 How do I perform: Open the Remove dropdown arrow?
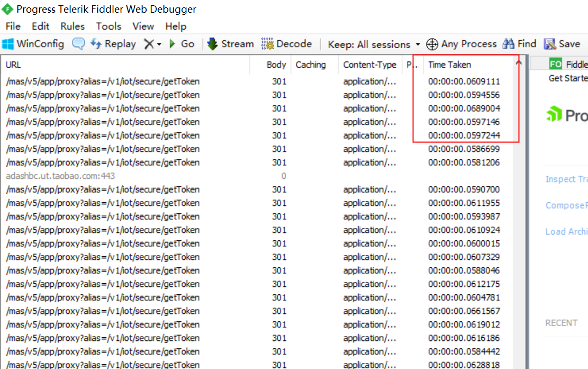159,44
